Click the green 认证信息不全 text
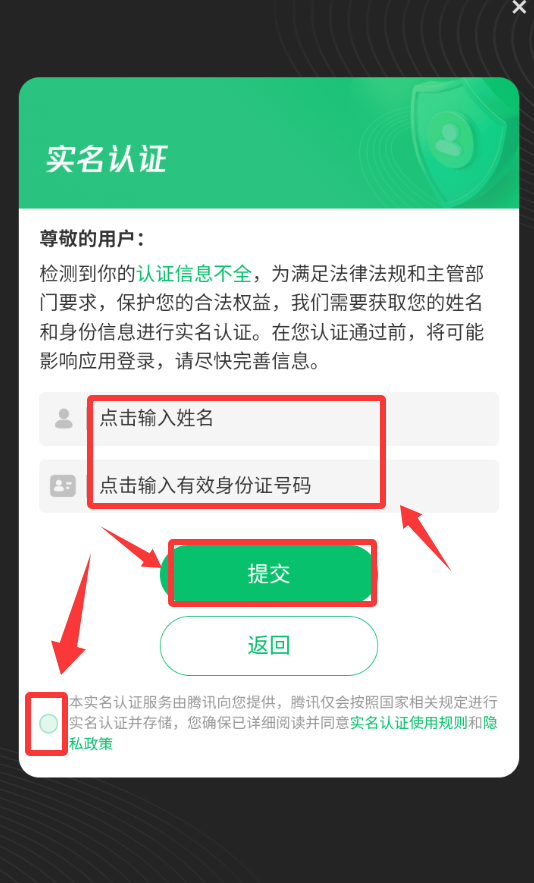534x883 pixels. [194, 274]
